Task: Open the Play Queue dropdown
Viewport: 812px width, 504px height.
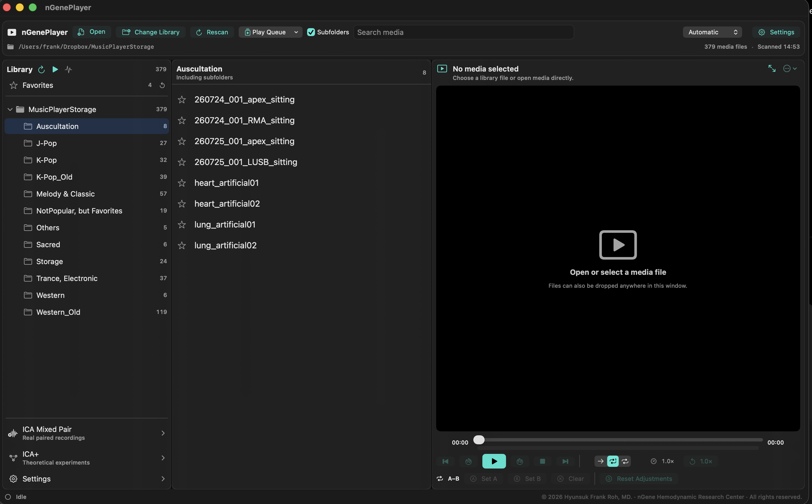Action: click(270, 32)
